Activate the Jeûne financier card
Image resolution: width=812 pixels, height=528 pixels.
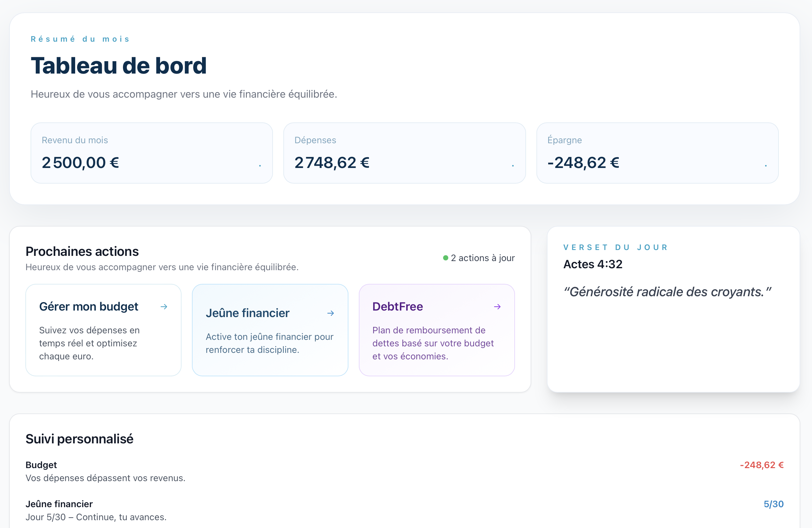click(x=270, y=330)
